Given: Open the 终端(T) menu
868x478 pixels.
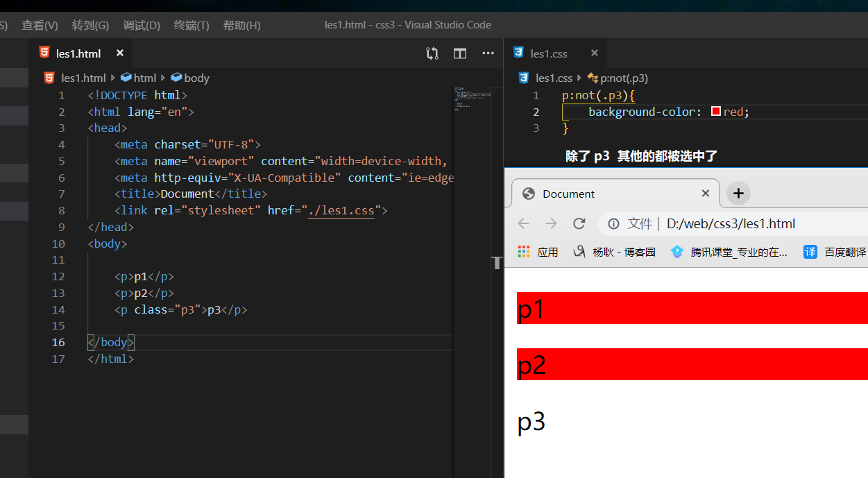Looking at the screenshot, I should (192, 25).
